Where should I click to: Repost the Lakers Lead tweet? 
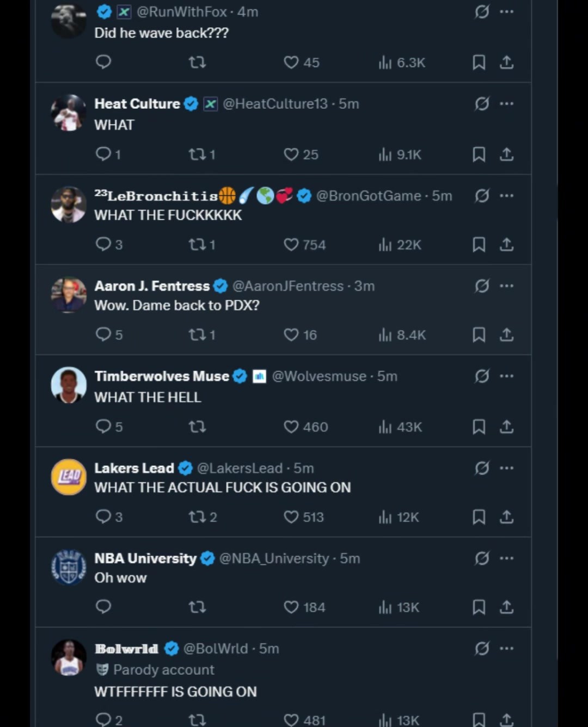point(202,517)
